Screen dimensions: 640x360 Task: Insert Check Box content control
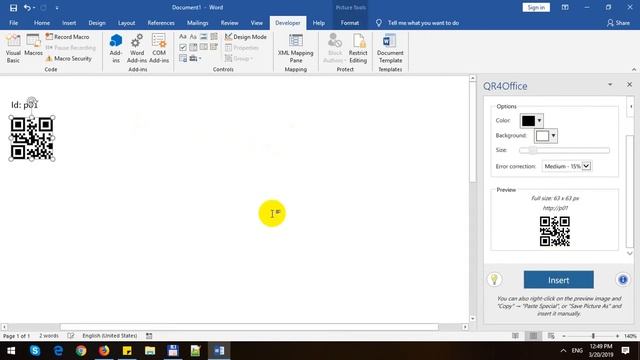(183, 47)
